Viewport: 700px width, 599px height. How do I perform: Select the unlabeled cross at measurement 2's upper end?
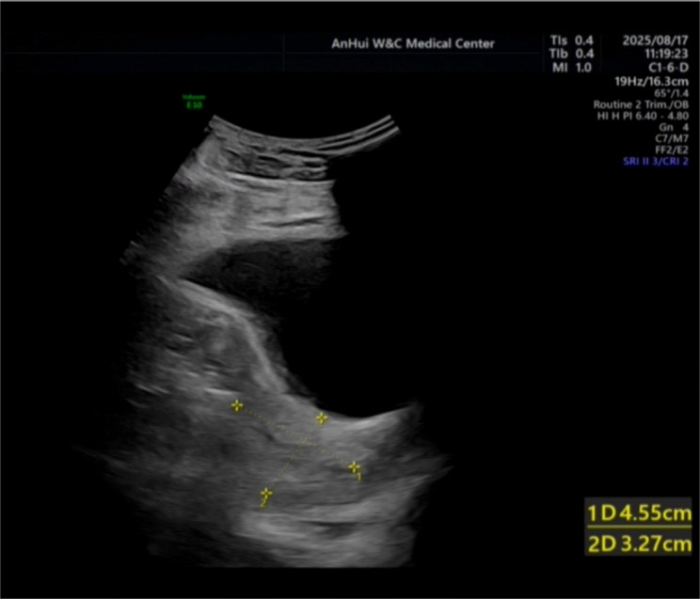tap(322, 418)
